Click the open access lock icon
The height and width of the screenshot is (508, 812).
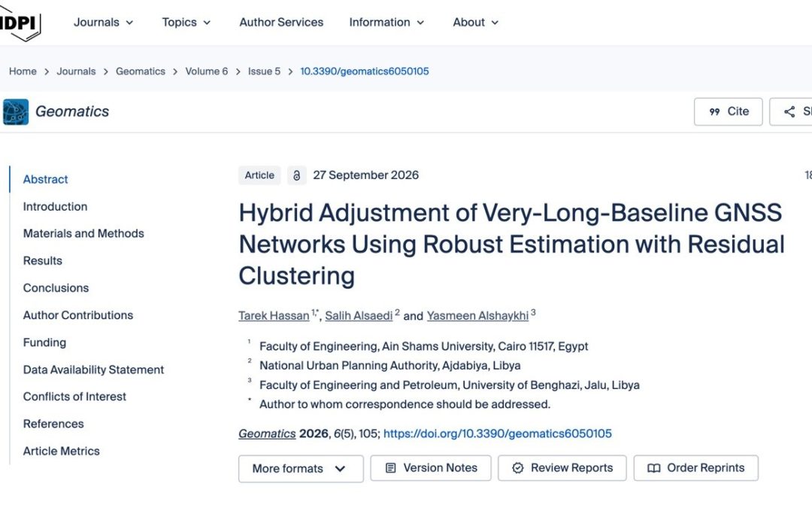point(297,175)
